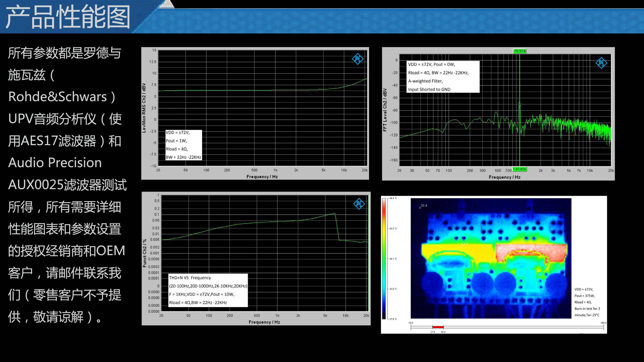Click the 1.0145k cursor frequency marker
This screenshot has width=644, height=362.
(520, 169)
